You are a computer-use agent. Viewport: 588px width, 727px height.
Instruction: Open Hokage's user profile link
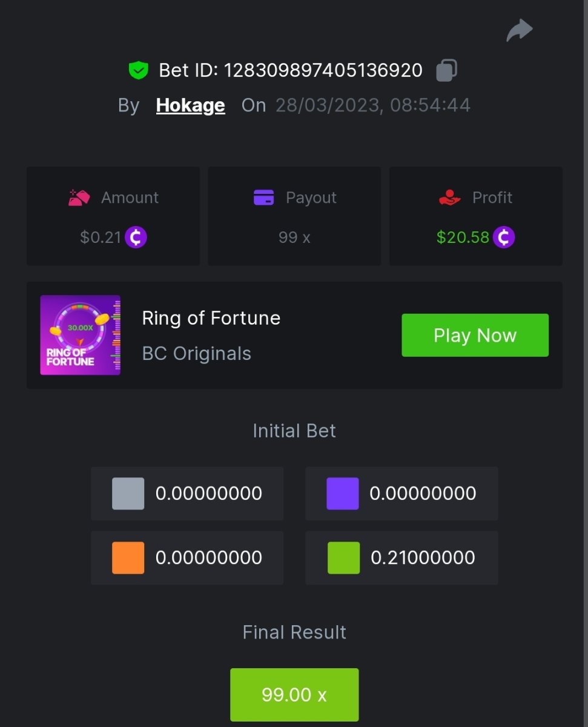[x=190, y=105]
